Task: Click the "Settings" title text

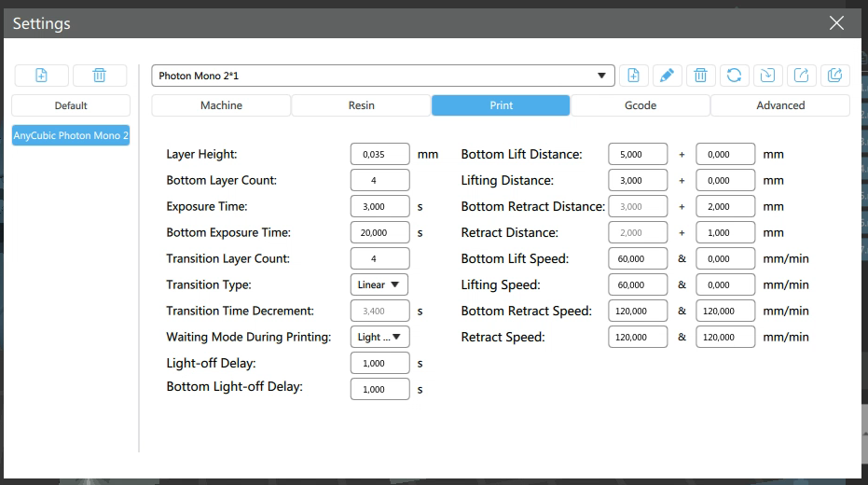Action: [42, 23]
